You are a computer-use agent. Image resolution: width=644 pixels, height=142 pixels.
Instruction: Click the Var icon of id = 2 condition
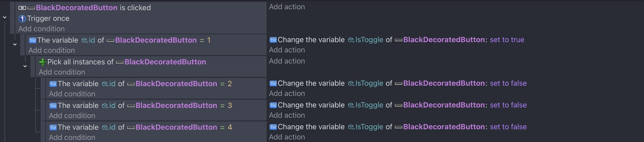point(53,84)
